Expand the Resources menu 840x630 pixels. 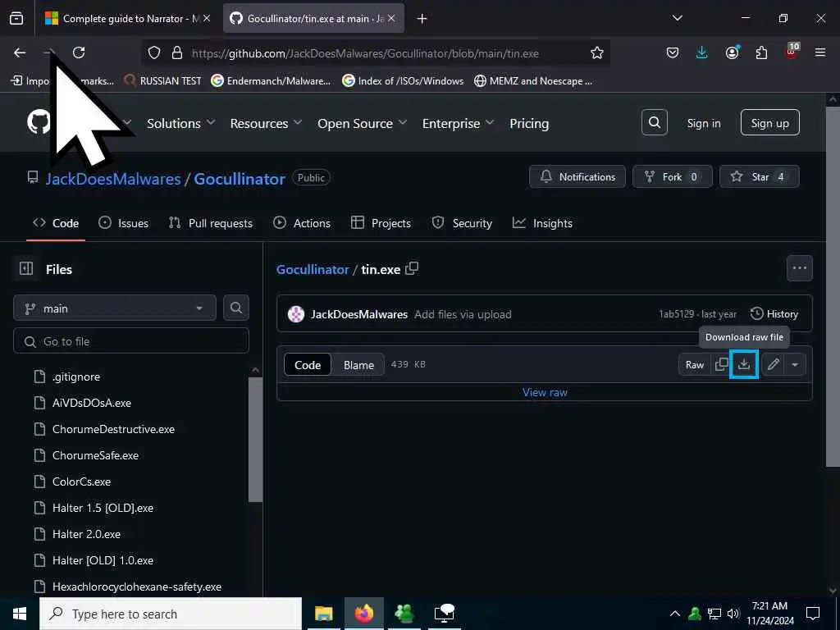(267, 123)
